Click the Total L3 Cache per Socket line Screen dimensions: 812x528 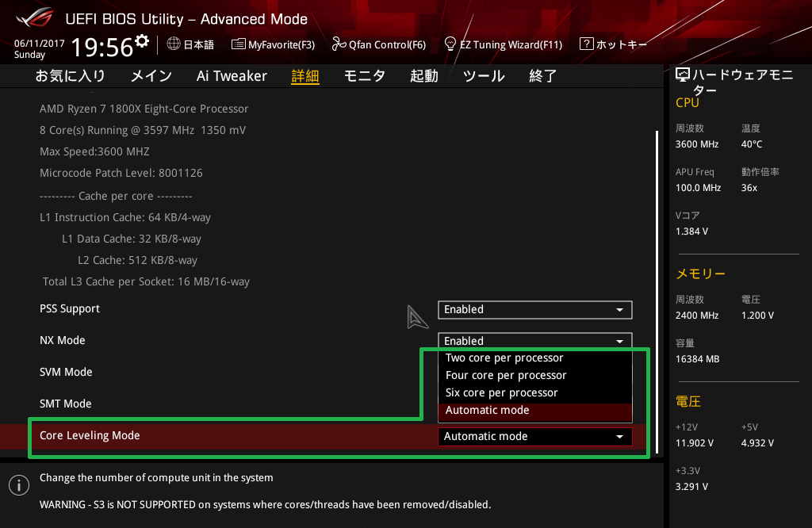click(146, 281)
